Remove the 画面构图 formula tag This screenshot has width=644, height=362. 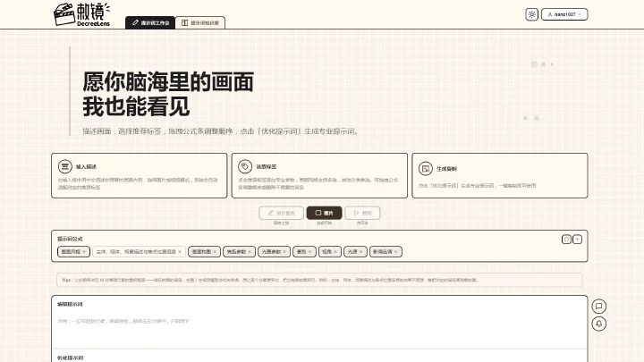(x=215, y=251)
